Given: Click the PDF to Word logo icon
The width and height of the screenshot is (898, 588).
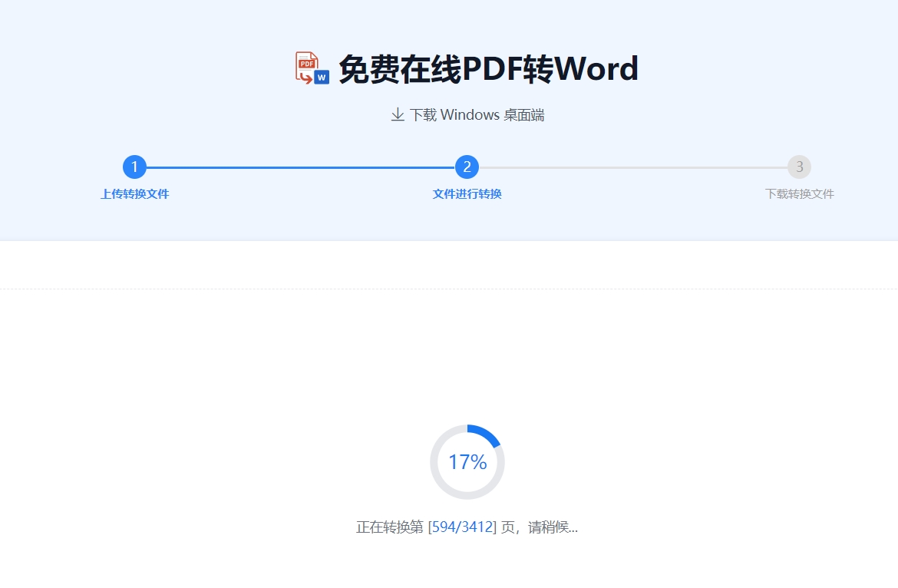Looking at the screenshot, I should coord(312,68).
